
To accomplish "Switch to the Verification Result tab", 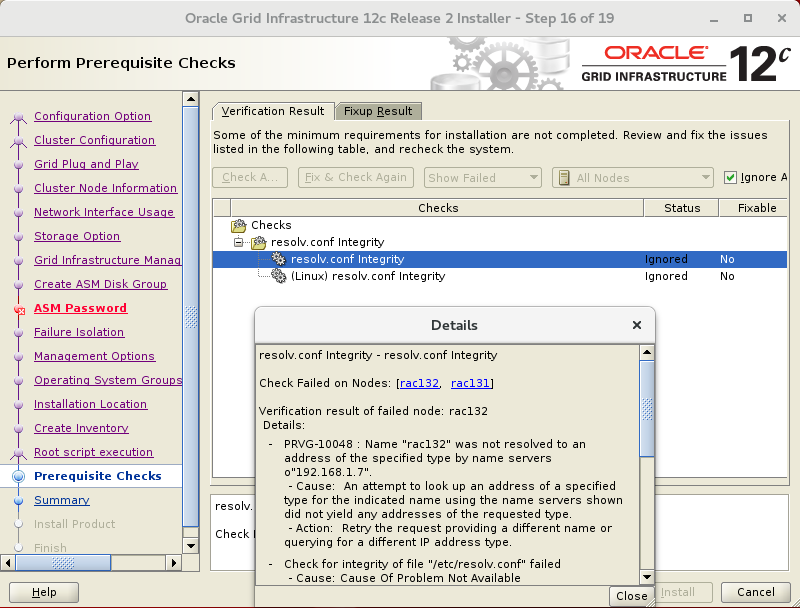I will tap(273, 111).
